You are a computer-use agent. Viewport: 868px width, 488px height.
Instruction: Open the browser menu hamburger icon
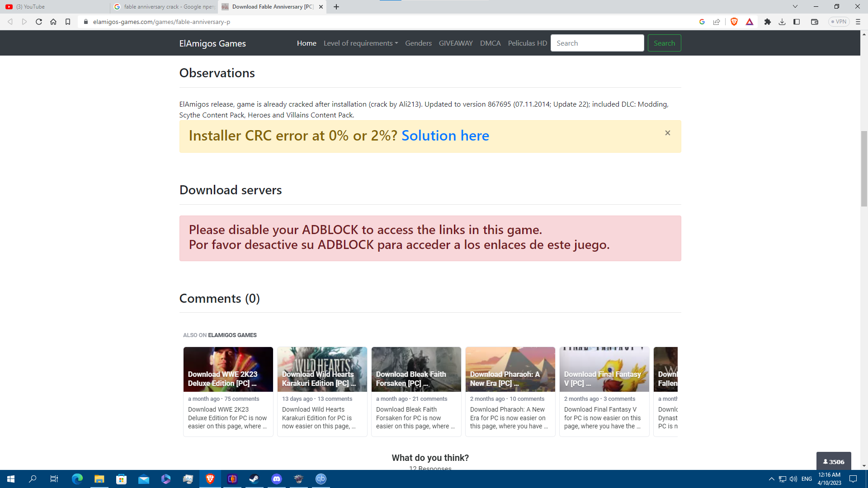click(858, 21)
